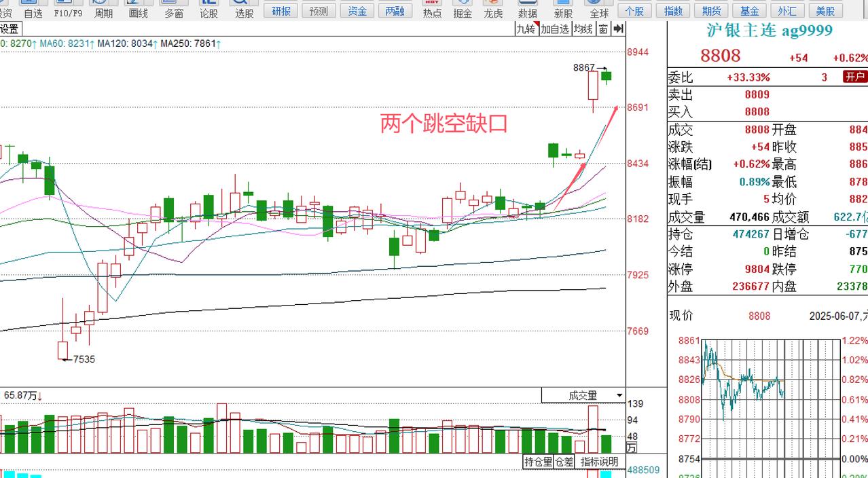Image resolution: width=868 pixels, height=478 pixels.
Task: Click the latest price 8808 header
Action: (720, 56)
